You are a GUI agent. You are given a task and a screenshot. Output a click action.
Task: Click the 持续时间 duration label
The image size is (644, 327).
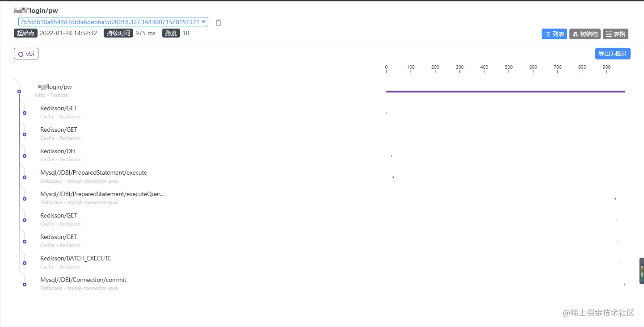click(x=118, y=33)
